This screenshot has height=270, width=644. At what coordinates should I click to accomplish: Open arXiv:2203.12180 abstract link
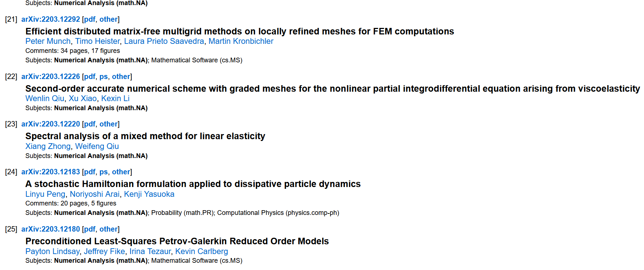[51, 229]
